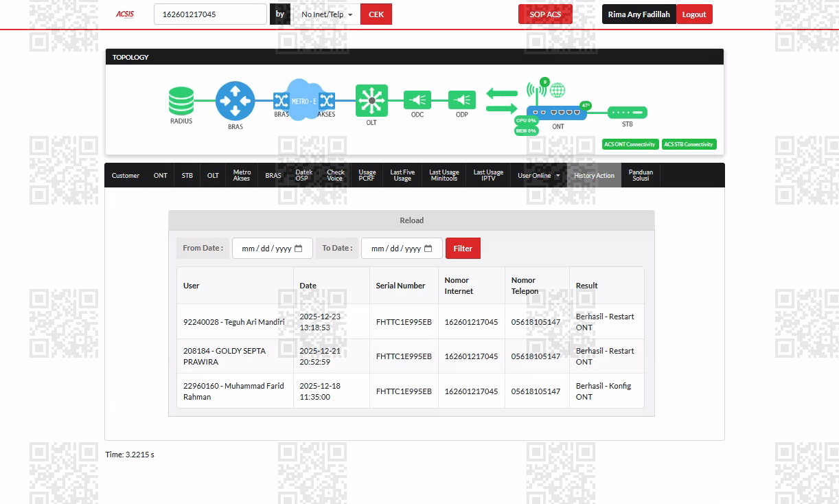This screenshot has width=839, height=504.
Task: Open the BRAS tab
Action: 273,176
